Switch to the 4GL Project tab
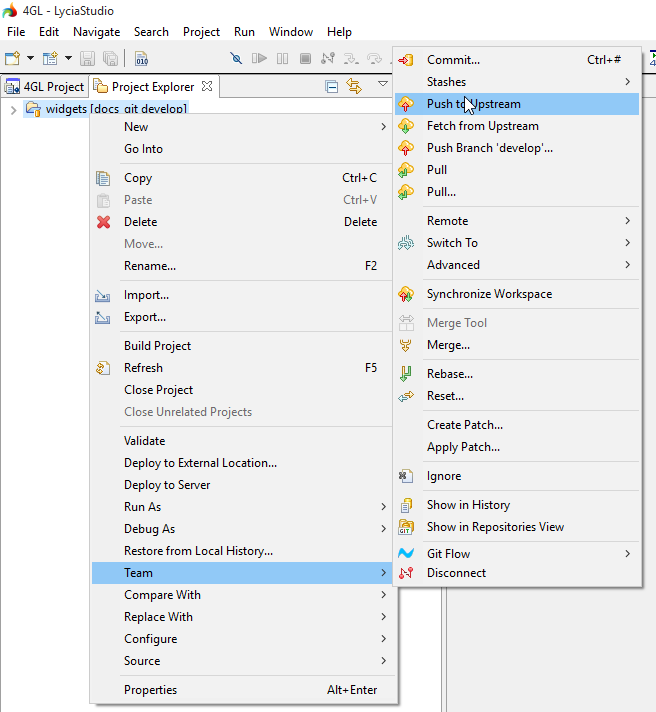 tap(45, 87)
